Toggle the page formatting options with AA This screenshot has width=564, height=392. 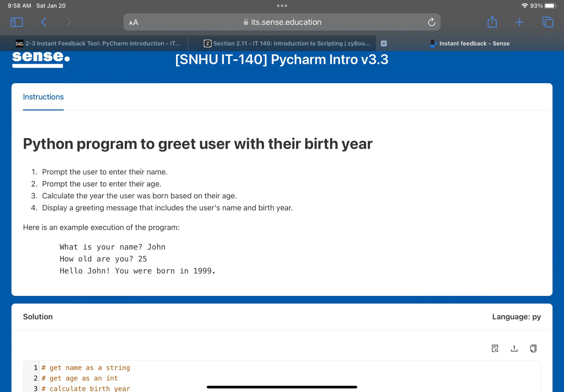point(133,22)
